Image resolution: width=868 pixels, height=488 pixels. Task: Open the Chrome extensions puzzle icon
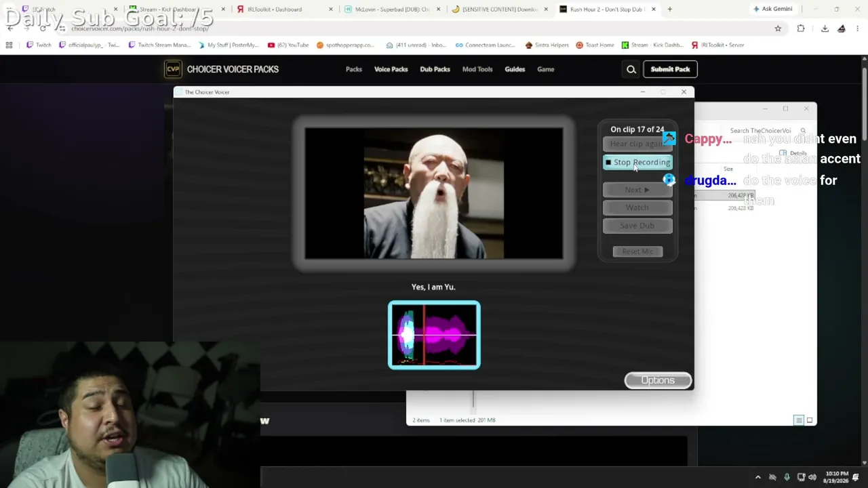tap(801, 28)
